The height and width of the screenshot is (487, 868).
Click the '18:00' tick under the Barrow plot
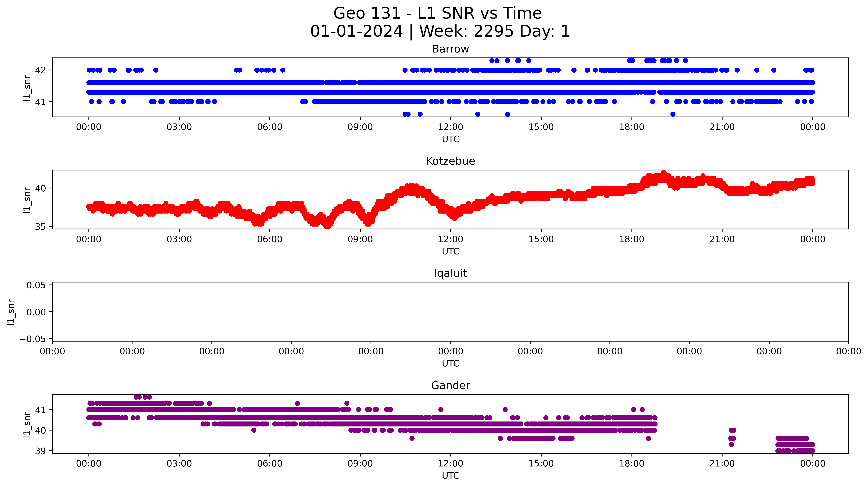pyautogui.click(x=631, y=127)
